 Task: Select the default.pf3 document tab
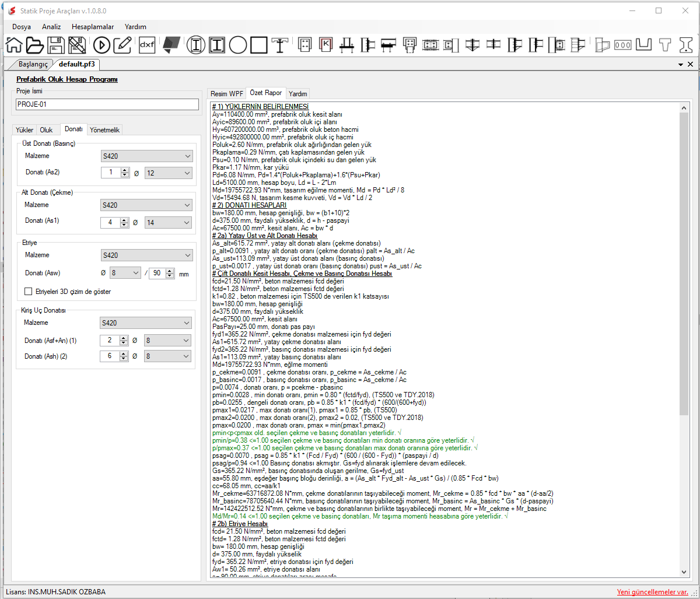(x=76, y=64)
